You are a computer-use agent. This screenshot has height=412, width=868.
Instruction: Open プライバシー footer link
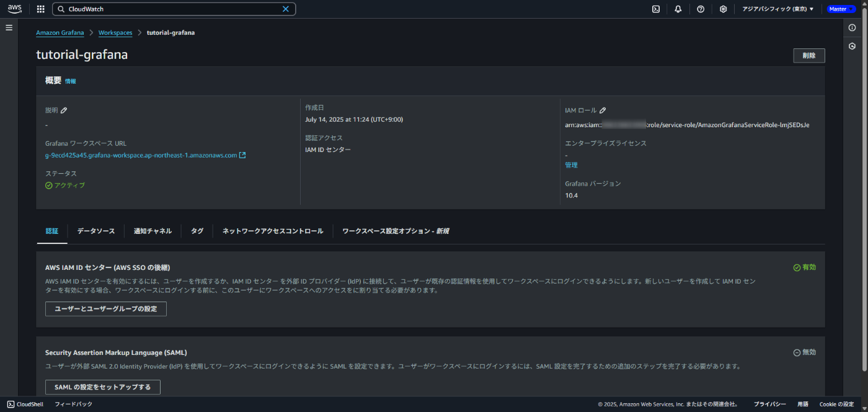[x=770, y=404]
